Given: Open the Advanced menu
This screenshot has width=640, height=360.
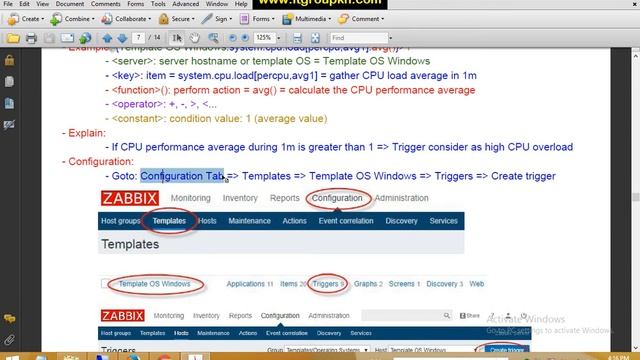Looking at the screenshot, I should (185, 4).
